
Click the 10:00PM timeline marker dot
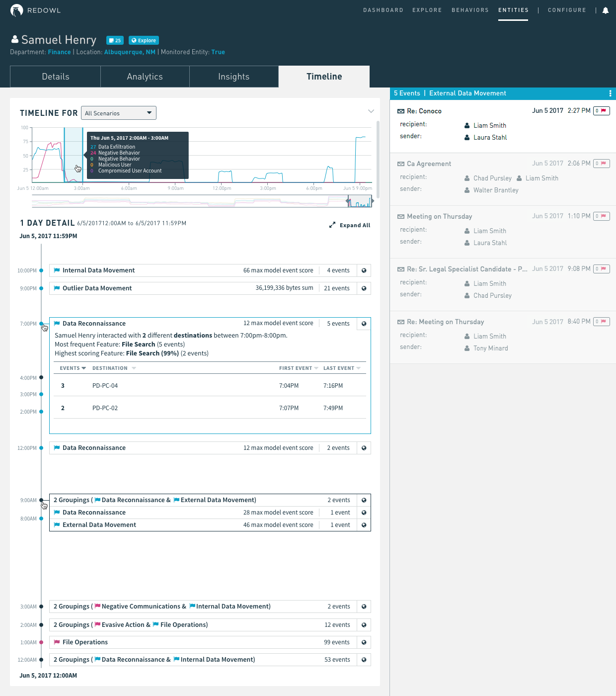coord(41,270)
